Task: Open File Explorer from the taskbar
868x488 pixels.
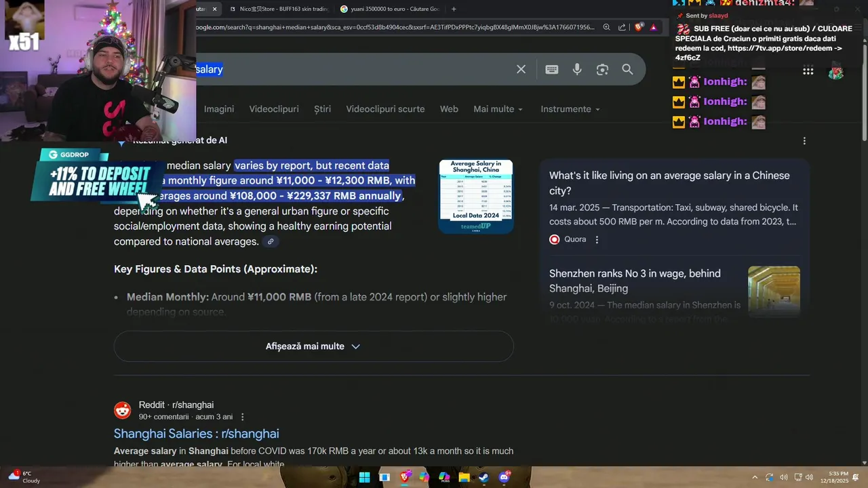Action: (464, 477)
